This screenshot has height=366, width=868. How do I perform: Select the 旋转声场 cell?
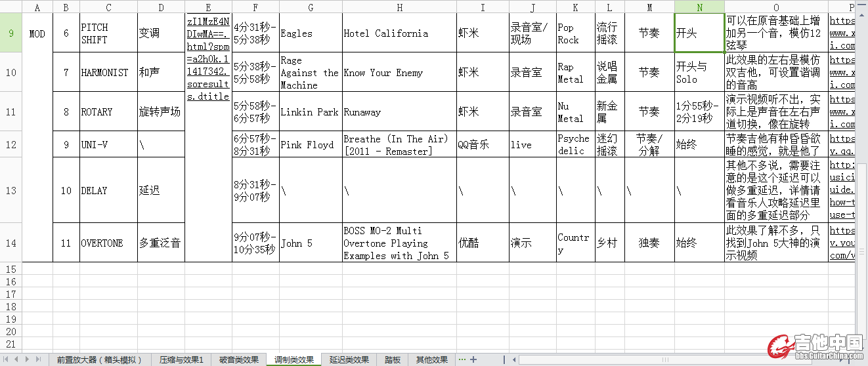pos(161,112)
